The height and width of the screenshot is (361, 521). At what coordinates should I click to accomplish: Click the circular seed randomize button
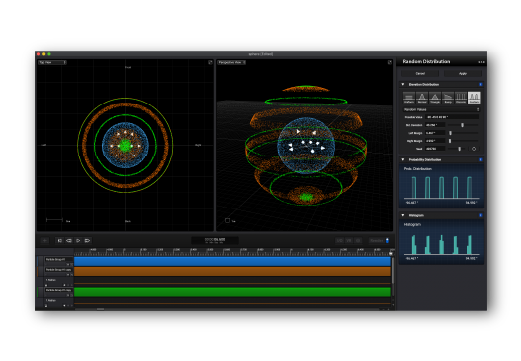pos(474,149)
